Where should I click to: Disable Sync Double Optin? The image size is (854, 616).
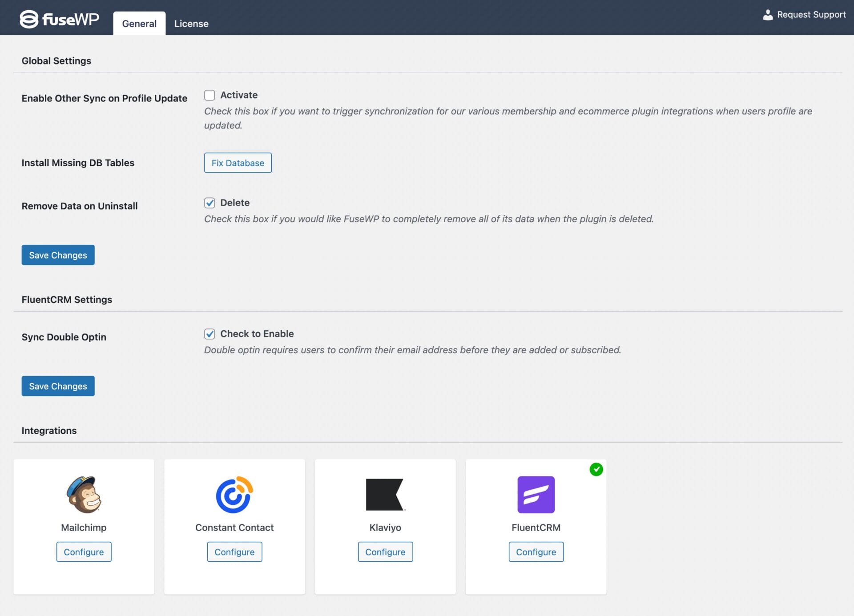(209, 334)
